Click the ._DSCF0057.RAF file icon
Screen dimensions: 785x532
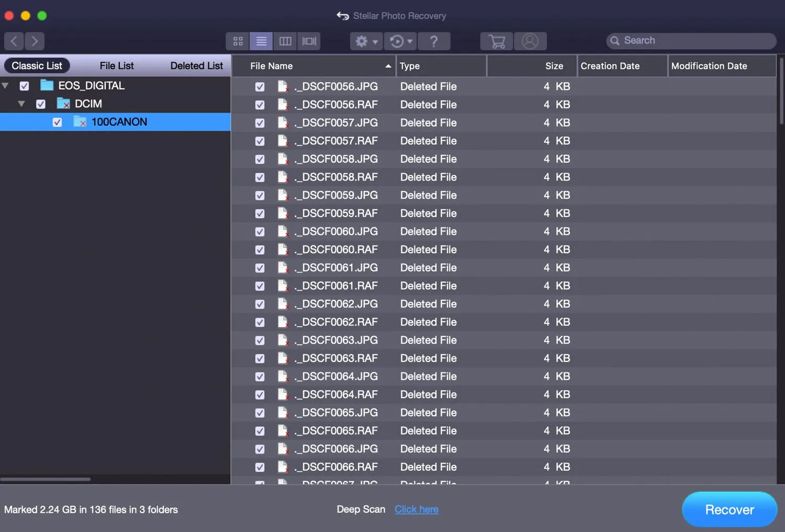click(283, 141)
